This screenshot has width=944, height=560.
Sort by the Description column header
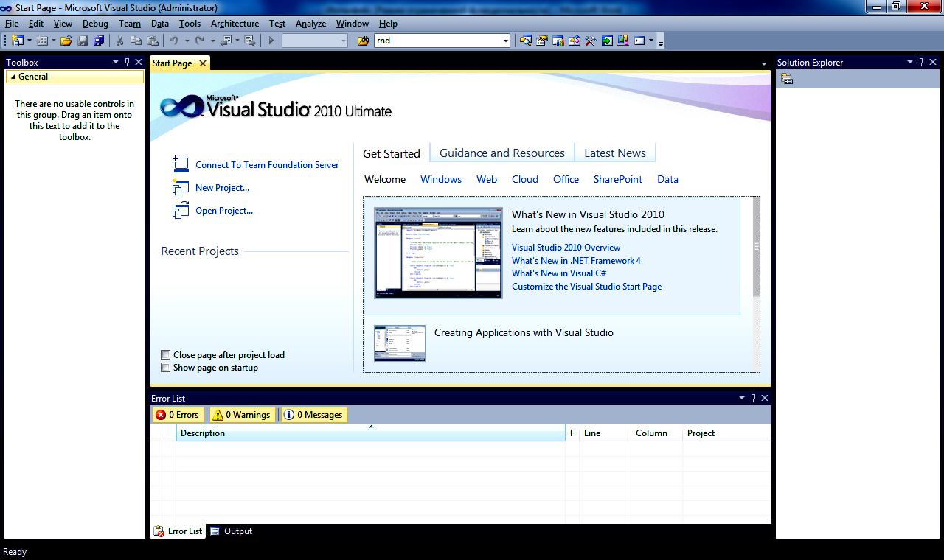[370, 433]
